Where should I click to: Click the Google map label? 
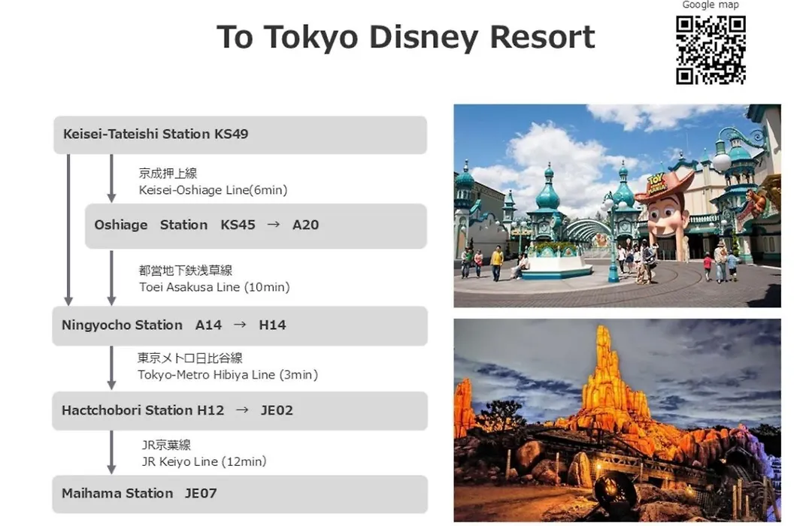710,5
